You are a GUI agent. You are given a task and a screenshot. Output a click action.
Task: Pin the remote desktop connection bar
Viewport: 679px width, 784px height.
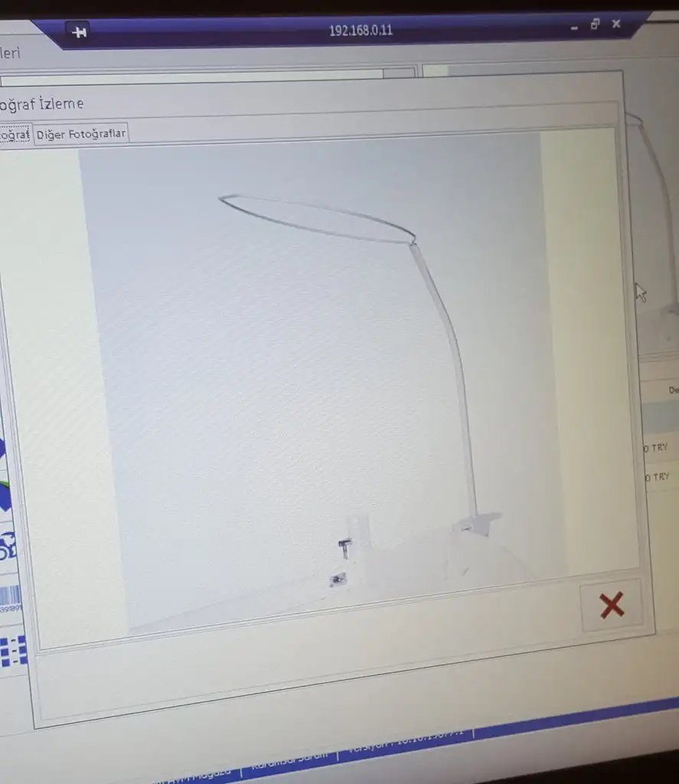(79, 32)
